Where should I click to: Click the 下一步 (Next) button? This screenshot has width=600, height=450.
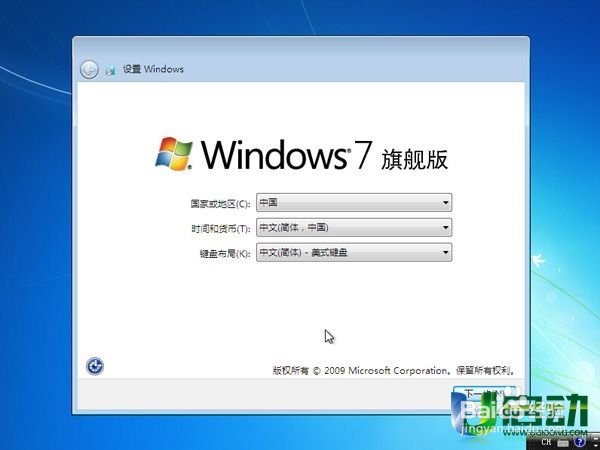click(485, 394)
